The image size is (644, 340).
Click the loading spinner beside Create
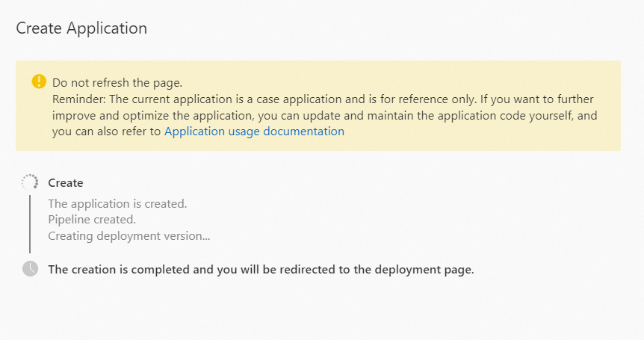(x=30, y=182)
